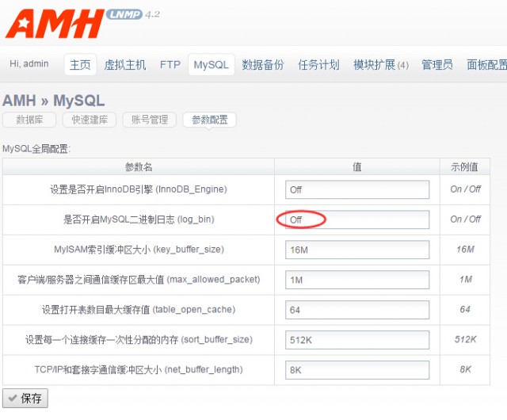Click the sort_buffer_size value field
The width and height of the screenshot is (507, 420).
pos(357,340)
